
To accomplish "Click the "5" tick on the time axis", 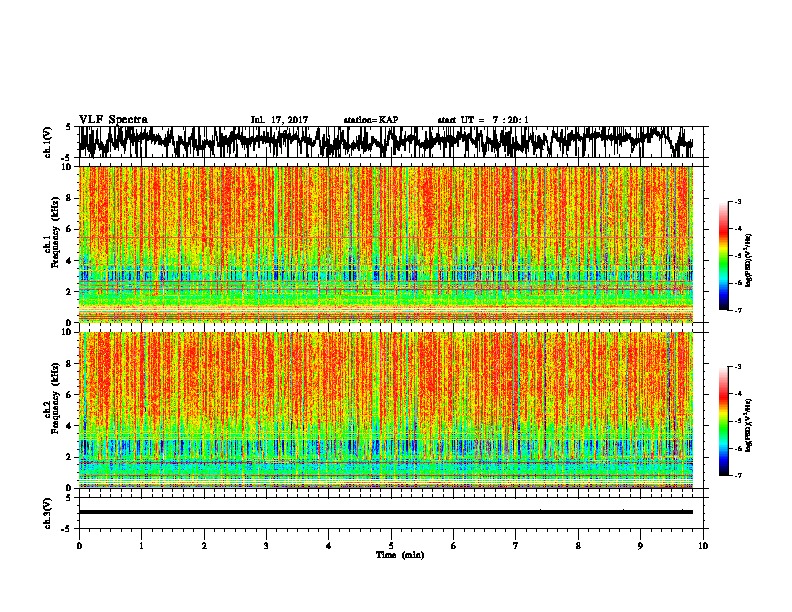I will (391, 546).
